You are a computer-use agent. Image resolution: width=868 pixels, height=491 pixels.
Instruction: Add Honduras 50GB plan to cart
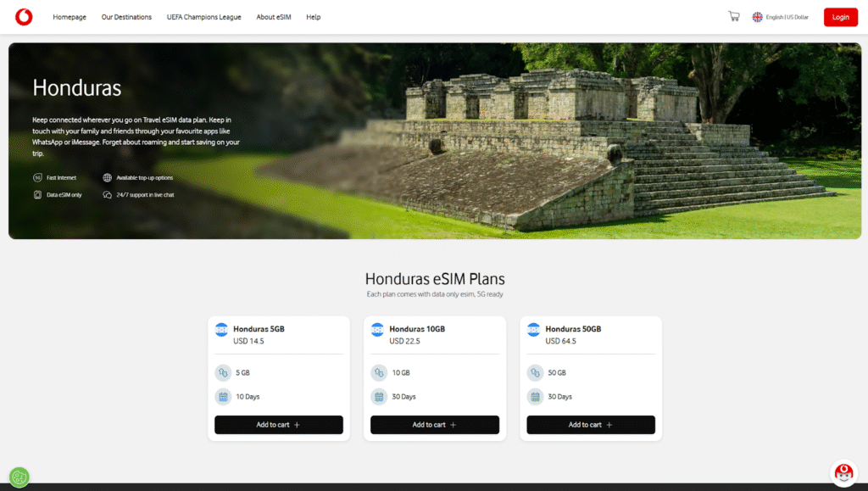[590, 425]
